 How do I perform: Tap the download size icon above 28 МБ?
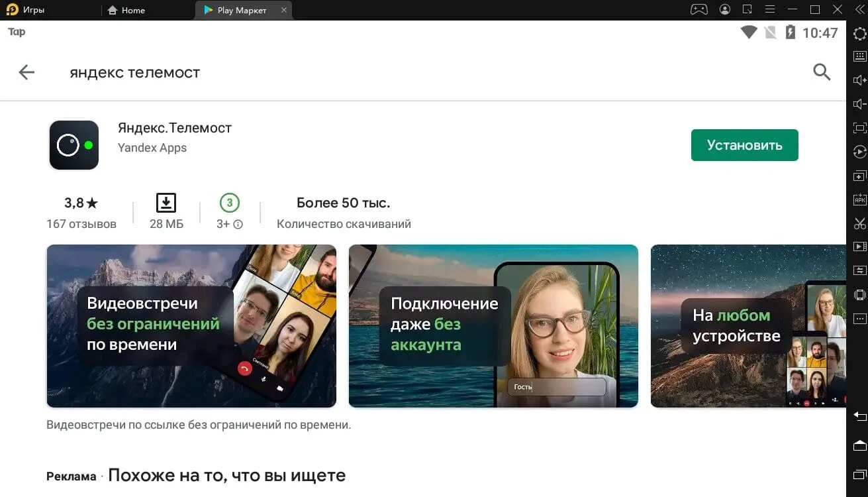point(166,203)
